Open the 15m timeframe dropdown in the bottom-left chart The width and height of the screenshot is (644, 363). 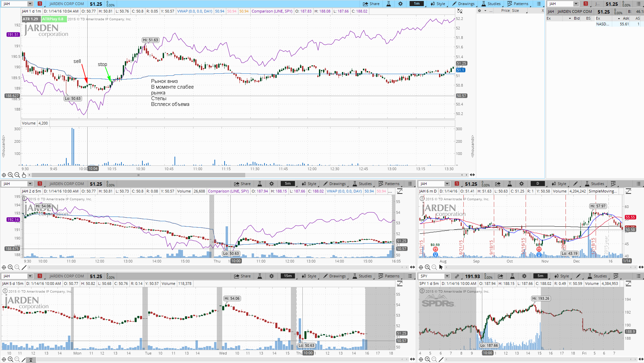pos(287,276)
